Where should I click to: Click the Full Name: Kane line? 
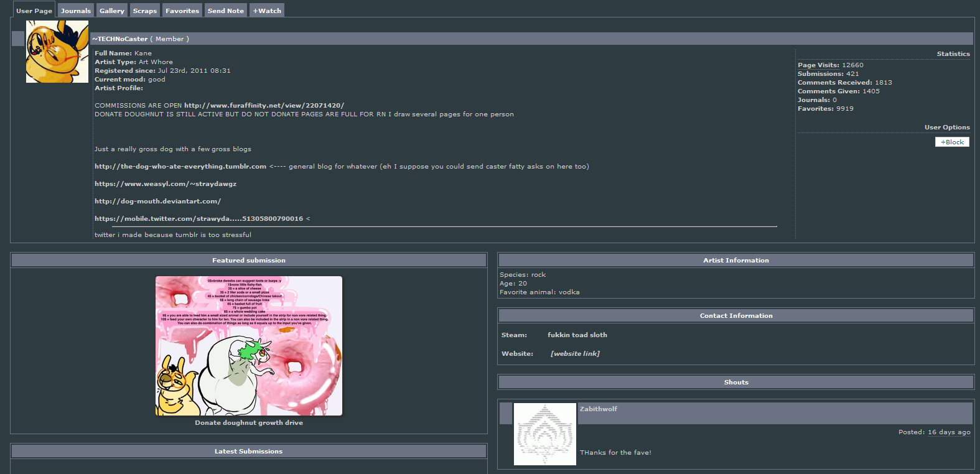(x=123, y=53)
